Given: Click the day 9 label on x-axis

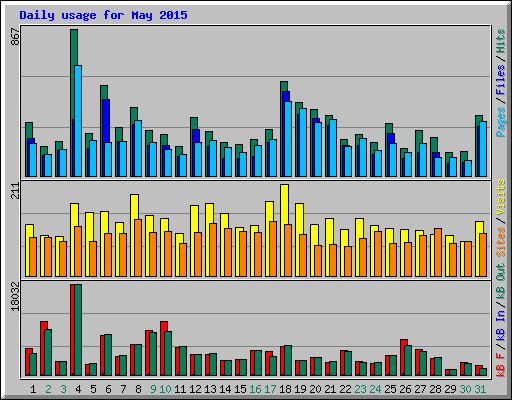Looking at the screenshot, I should (x=153, y=389).
